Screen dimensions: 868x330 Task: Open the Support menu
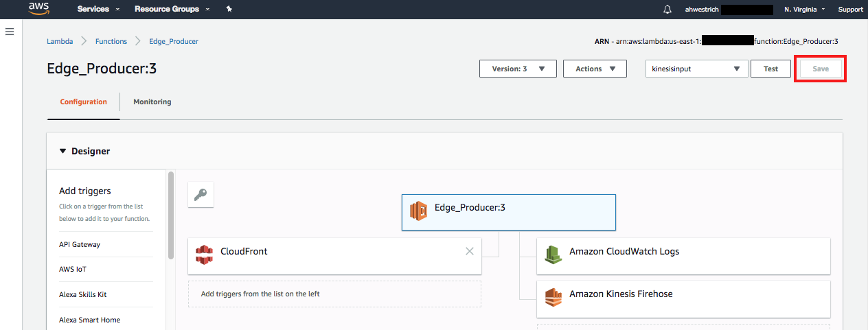[850, 10]
